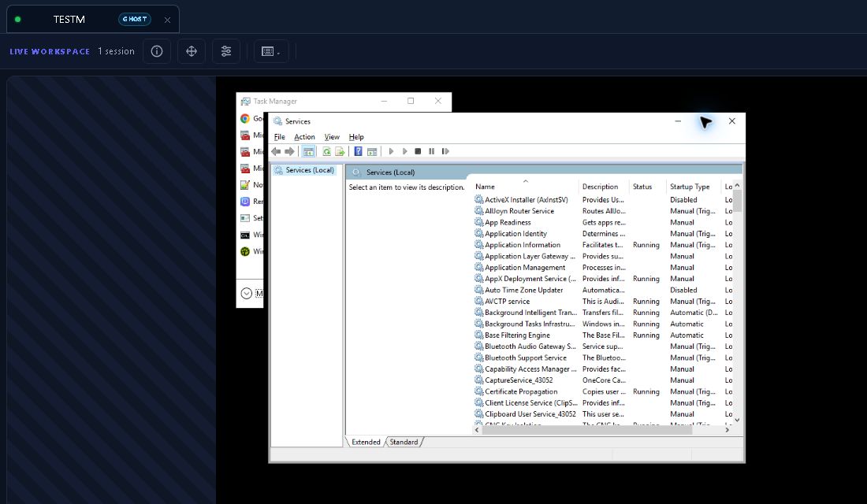Viewport: 867px width, 504px height.
Task: Expand details chevron at Task Manager bottom
Action: (x=247, y=294)
